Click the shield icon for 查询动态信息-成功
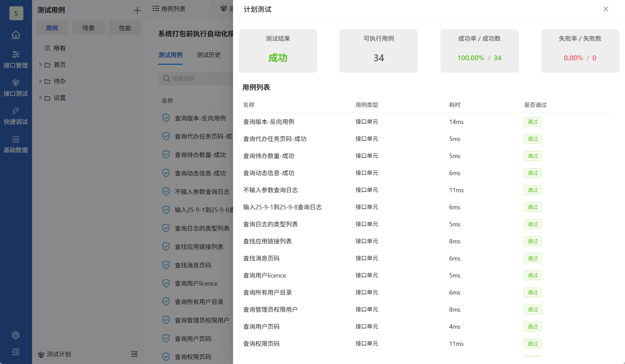 point(166,173)
